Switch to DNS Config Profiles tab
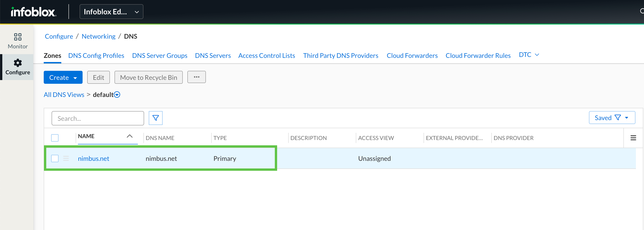The width and height of the screenshot is (644, 230). [x=96, y=56]
